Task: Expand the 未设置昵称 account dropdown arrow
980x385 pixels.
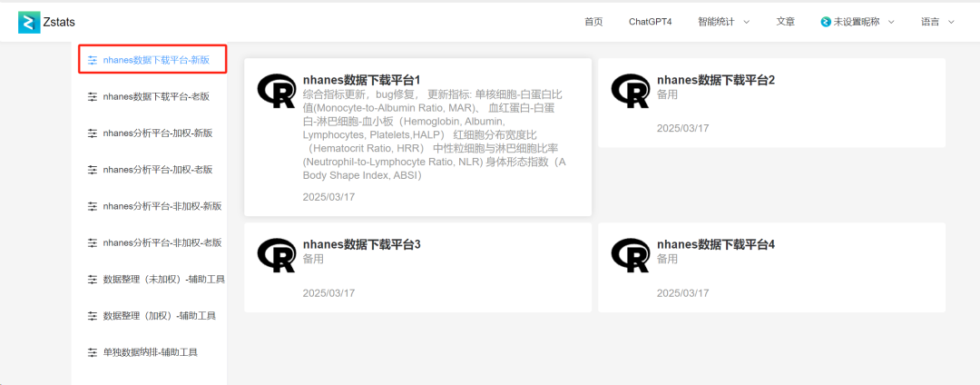Action: [891, 22]
